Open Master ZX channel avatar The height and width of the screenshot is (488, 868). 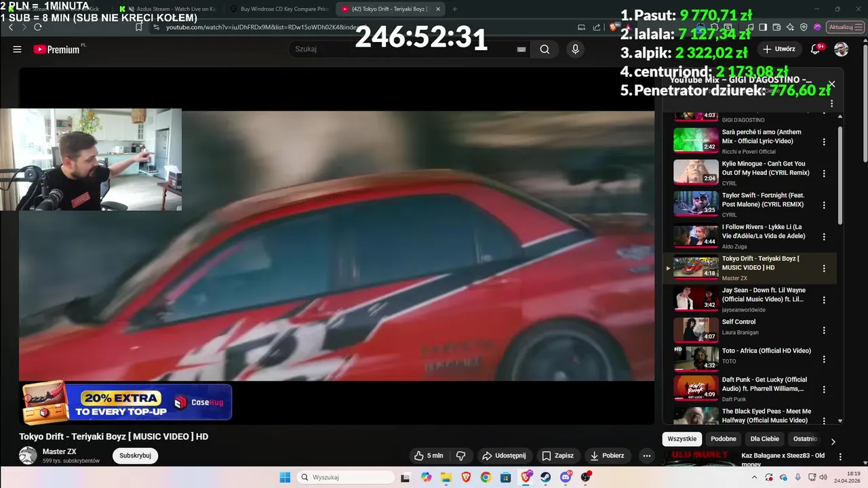(28, 455)
